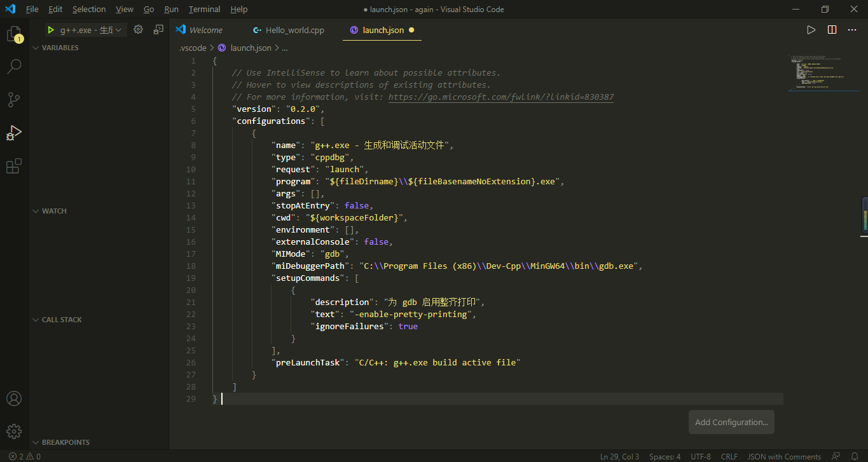
Task: Open the Explorer view in activity bar
Action: point(14,34)
